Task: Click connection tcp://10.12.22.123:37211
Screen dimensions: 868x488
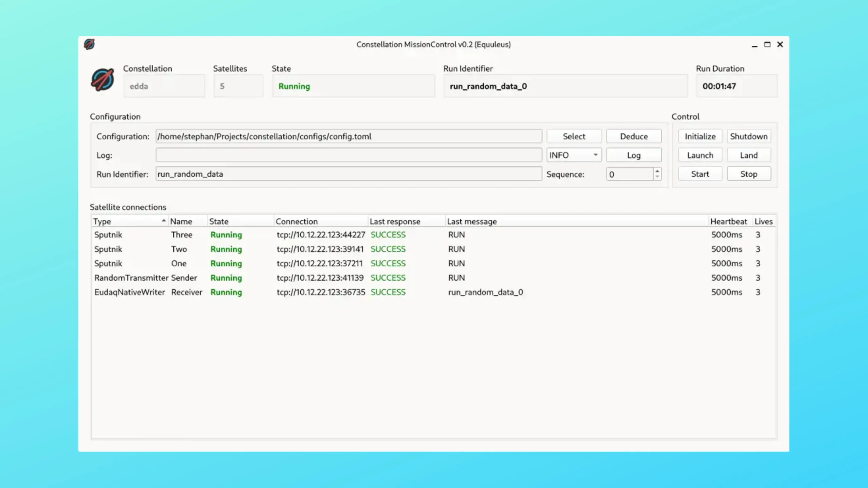Action: [x=319, y=263]
